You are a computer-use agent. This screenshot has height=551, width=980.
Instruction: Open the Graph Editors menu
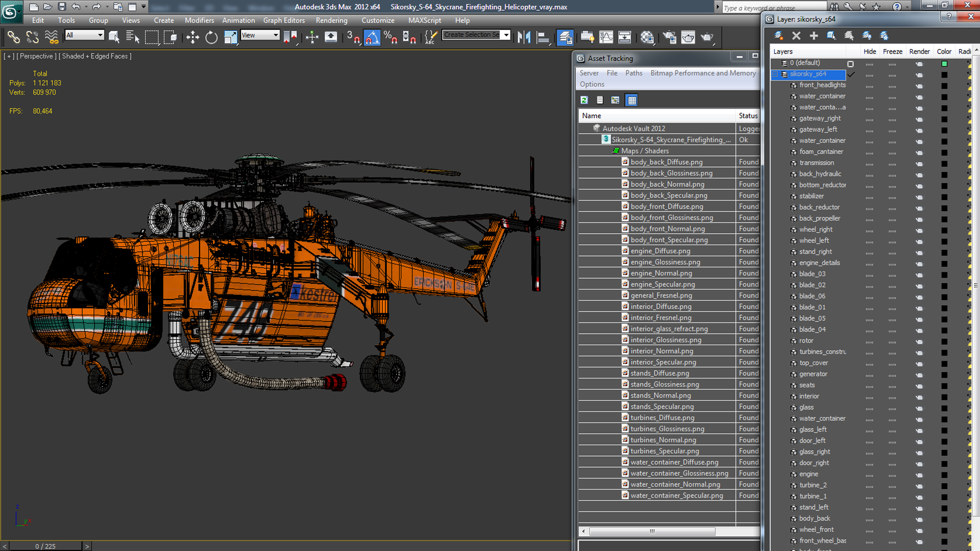point(284,20)
